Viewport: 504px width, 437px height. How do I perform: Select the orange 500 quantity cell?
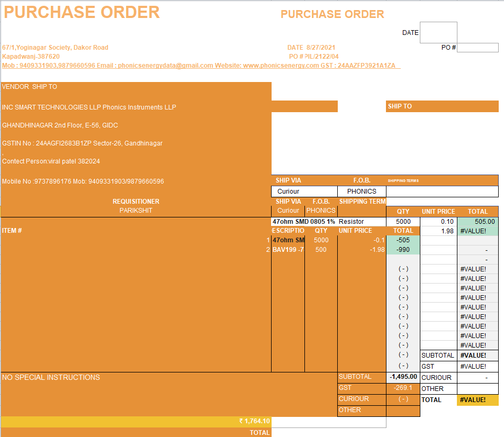321,250
